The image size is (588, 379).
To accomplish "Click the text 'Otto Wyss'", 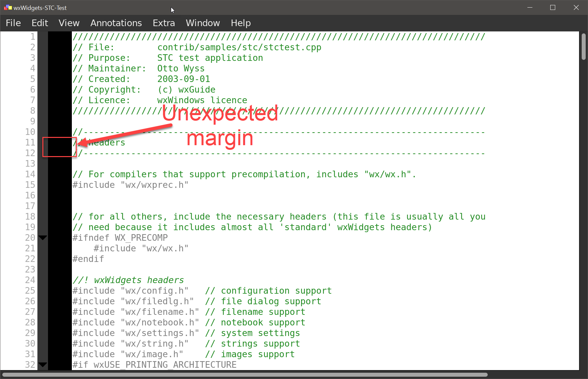I will (x=181, y=68).
